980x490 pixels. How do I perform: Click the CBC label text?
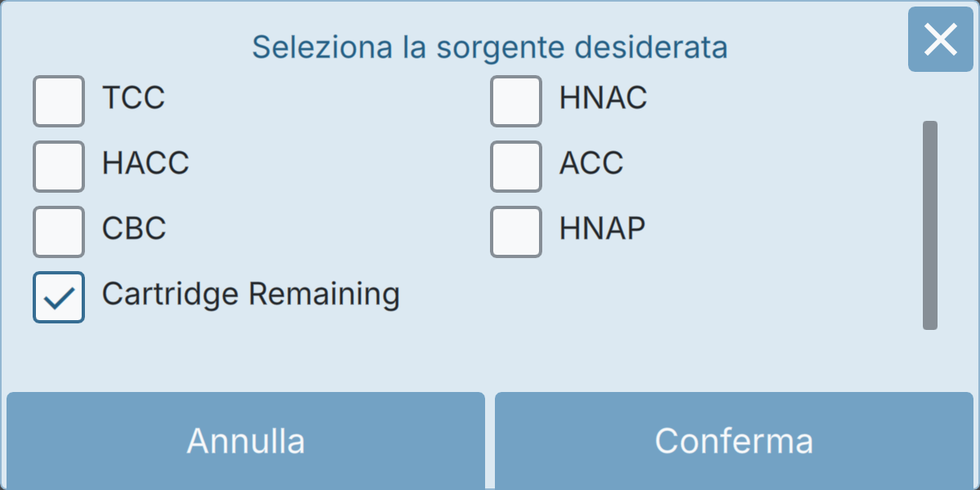(x=134, y=229)
